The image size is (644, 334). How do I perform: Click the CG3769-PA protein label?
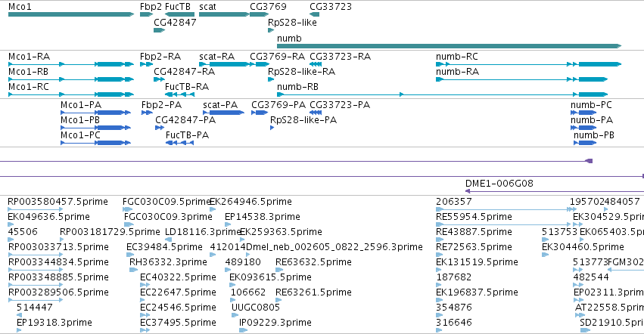coord(278,104)
